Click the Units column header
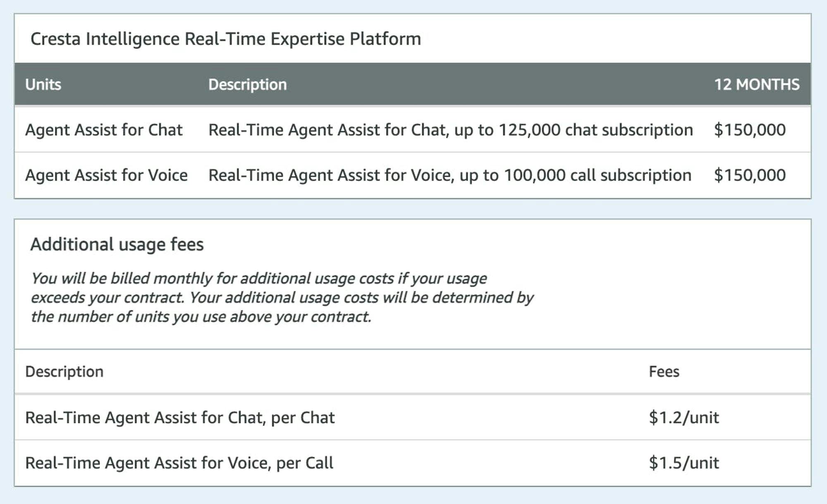The image size is (827, 504). coord(43,84)
